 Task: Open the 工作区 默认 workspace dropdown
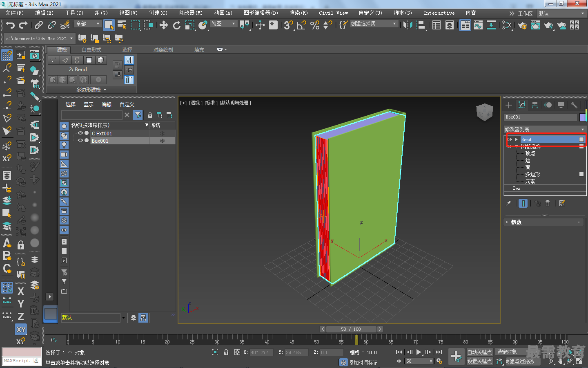(561, 13)
